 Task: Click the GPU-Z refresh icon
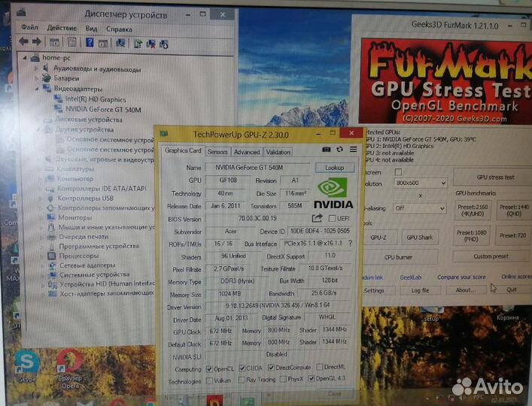coord(340,150)
